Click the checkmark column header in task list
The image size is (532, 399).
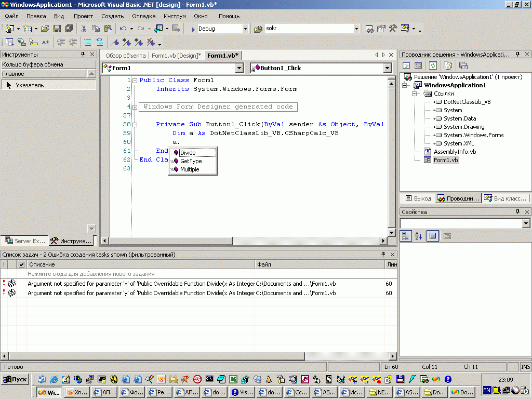[x=21, y=264]
